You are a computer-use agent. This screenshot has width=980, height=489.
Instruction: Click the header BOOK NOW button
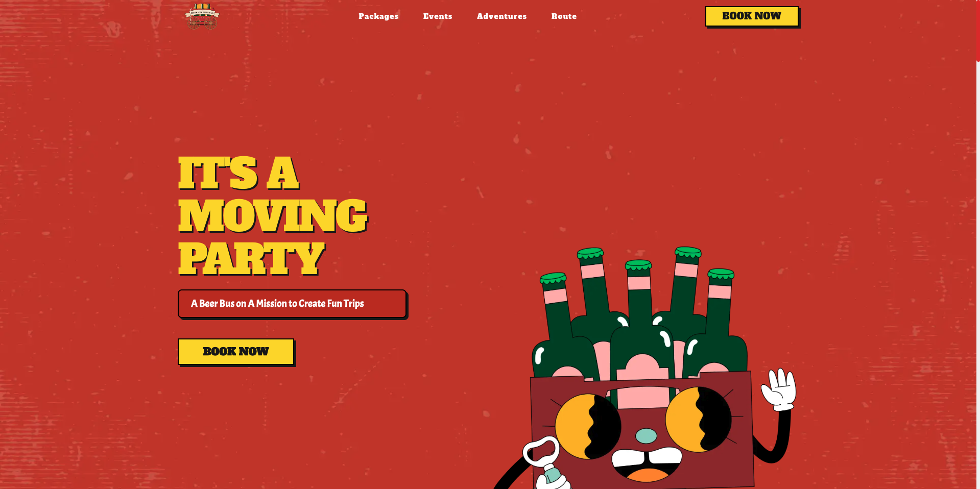pos(752,16)
